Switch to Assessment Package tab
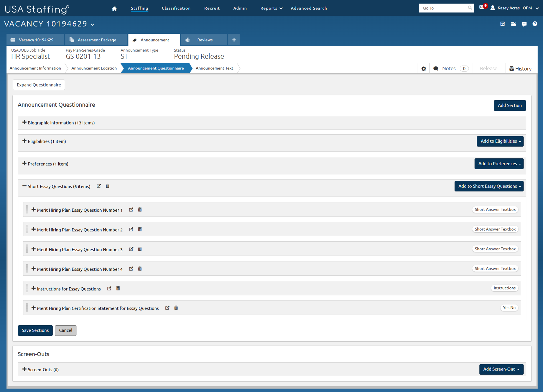Screen dimensions: 543x392 coord(96,40)
